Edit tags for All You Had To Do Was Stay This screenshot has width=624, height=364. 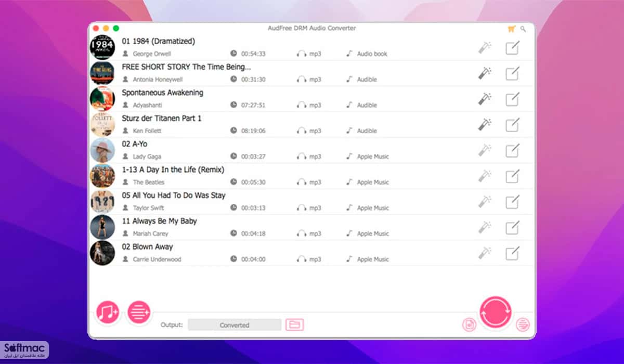pyautogui.click(x=512, y=202)
